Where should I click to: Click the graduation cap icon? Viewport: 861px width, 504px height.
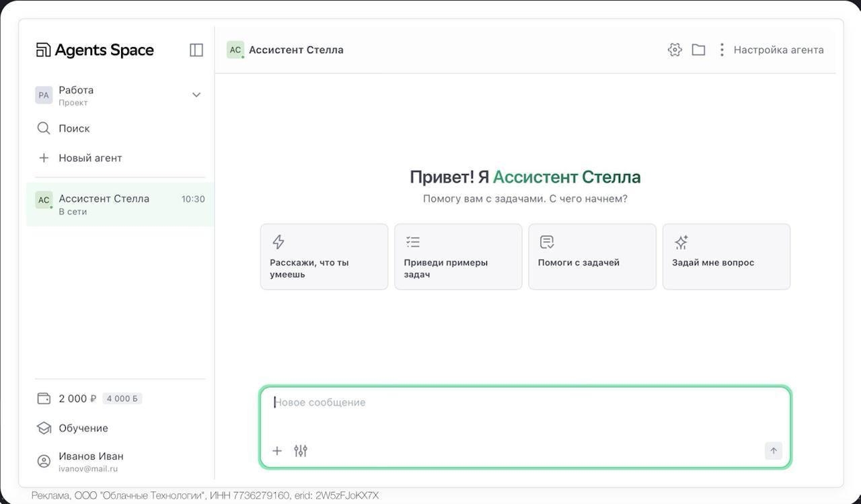point(44,428)
